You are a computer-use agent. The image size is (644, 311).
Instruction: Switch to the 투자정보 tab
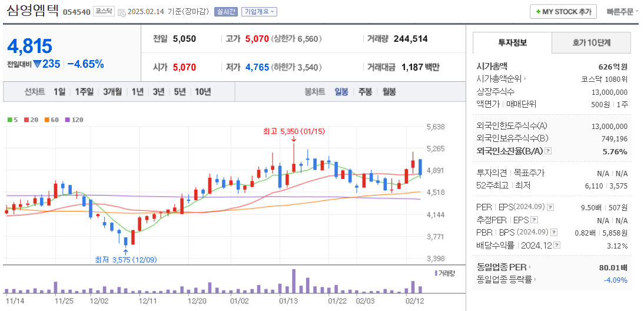[512, 42]
